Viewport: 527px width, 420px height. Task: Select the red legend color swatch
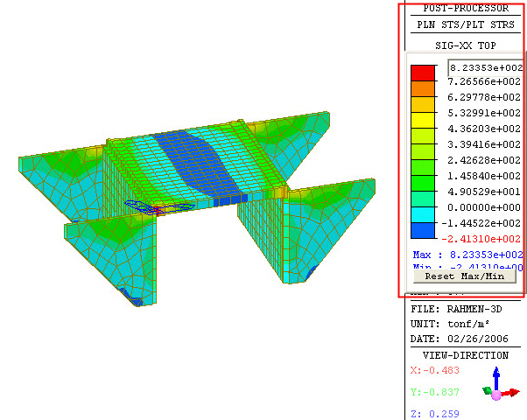coord(423,73)
